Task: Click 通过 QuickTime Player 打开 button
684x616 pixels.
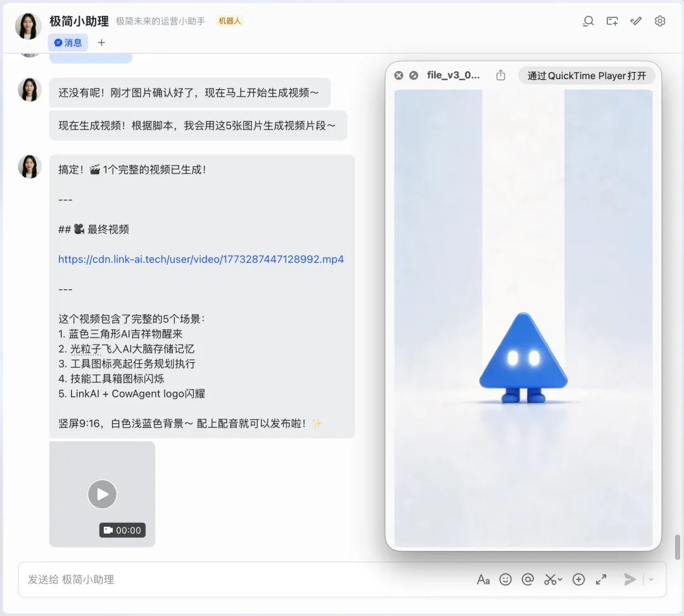Action: [586, 75]
